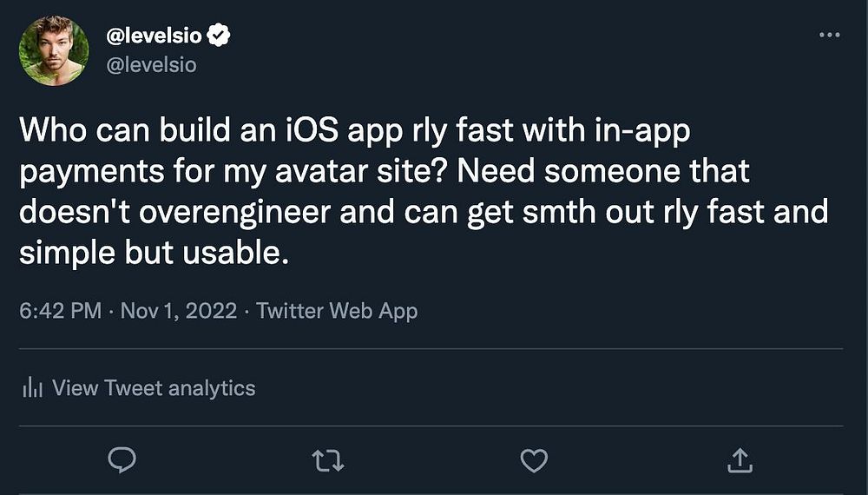Image resolution: width=868 pixels, height=495 pixels.
Task: Like the tweet with the heart icon
Action: tap(534, 461)
